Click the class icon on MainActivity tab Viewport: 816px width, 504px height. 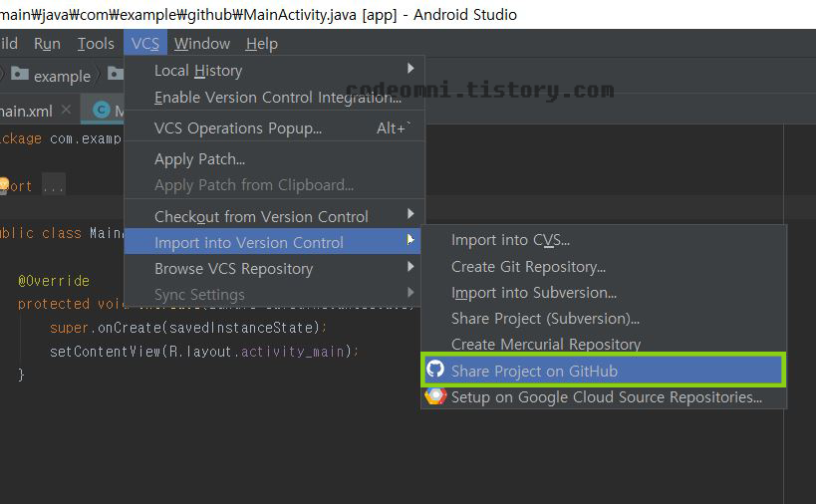(101, 110)
